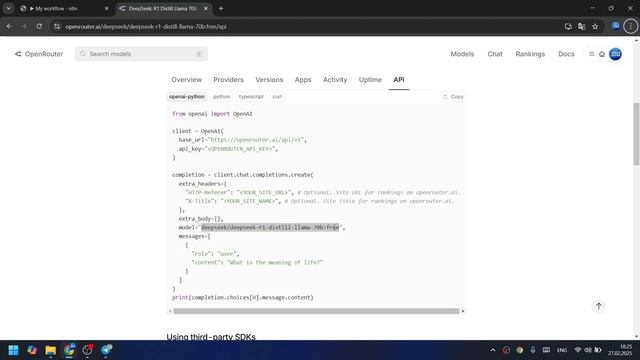This screenshot has height=360, width=640.
Task: Open the Rankings page
Action: (530, 54)
